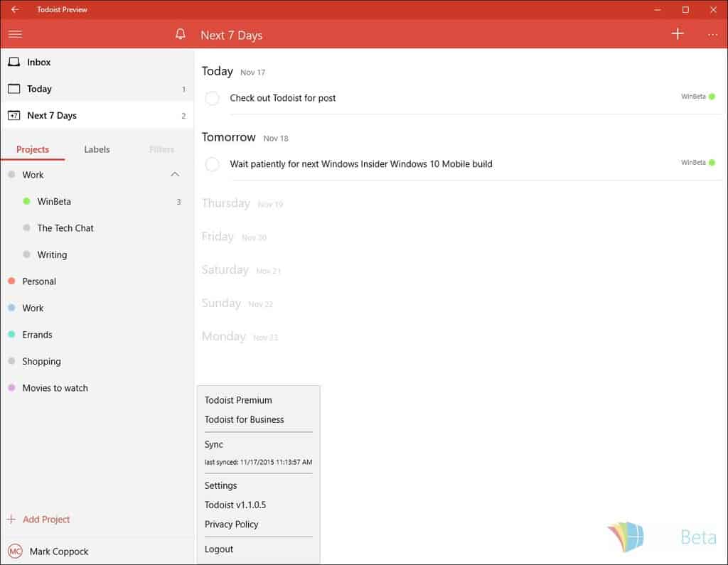Open the hamburger navigation menu
This screenshot has height=565, width=728.
15,34
